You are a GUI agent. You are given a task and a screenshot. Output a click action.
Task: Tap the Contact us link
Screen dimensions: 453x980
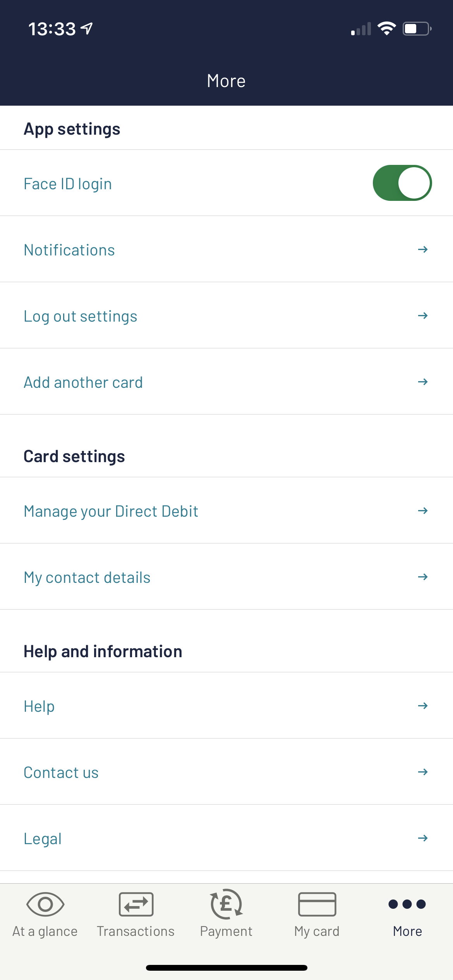[x=61, y=772]
